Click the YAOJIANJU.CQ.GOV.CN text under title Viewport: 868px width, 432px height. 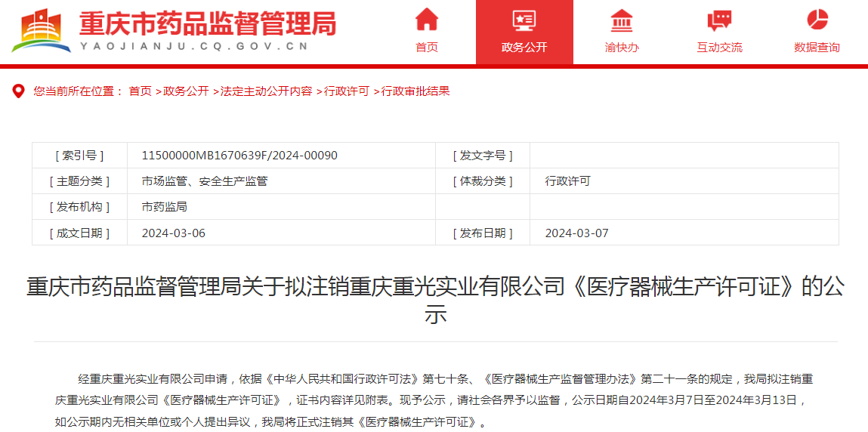pos(193,47)
